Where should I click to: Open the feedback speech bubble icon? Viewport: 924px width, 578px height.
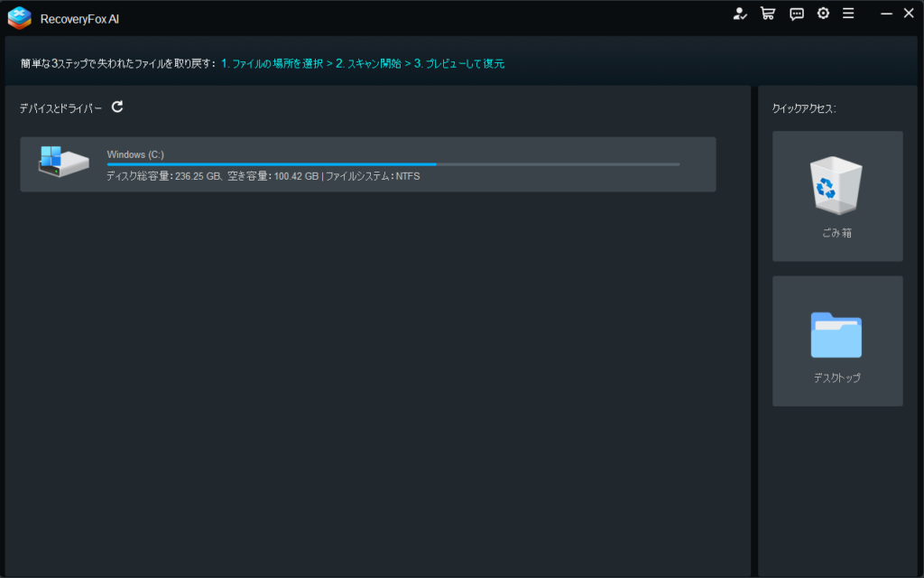(797, 14)
